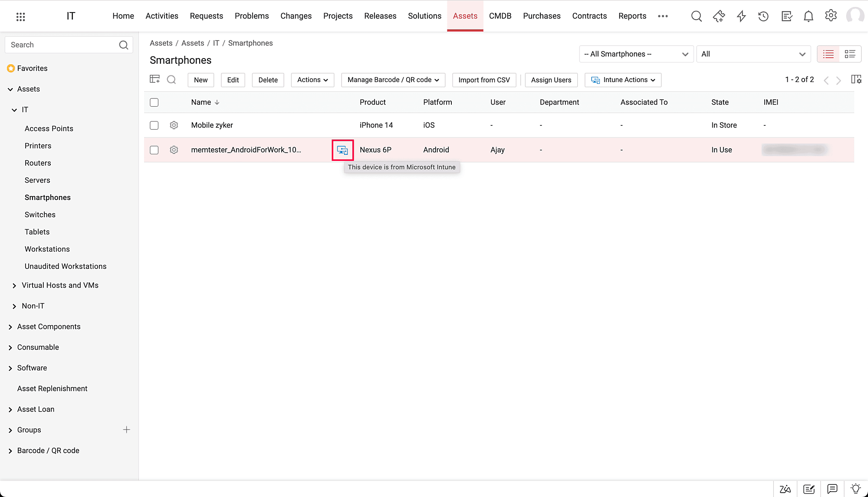
Task: Switch to the detailed list view icon
Action: click(x=850, y=54)
